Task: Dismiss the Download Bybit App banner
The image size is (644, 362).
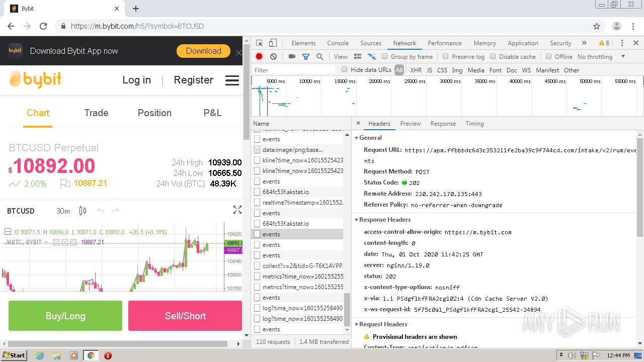Action: tap(238, 52)
